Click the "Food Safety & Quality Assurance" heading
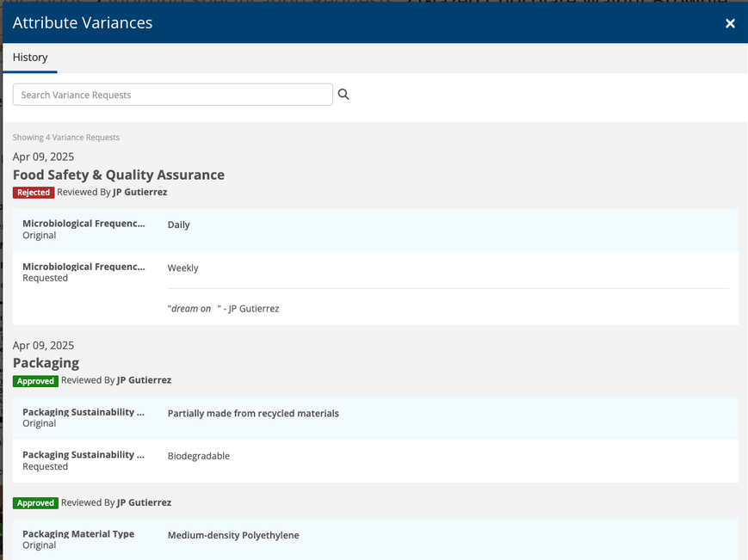 click(x=119, y=175)
